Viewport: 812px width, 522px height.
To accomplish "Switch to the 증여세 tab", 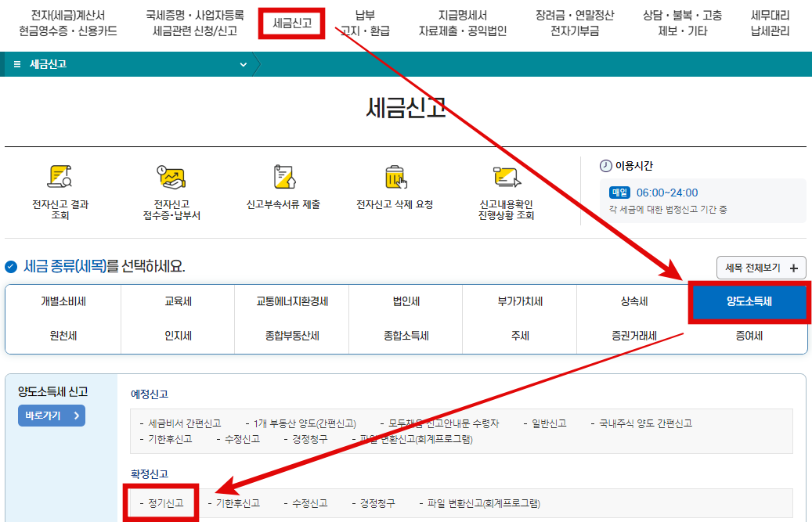I will click(x=749, y=336).
